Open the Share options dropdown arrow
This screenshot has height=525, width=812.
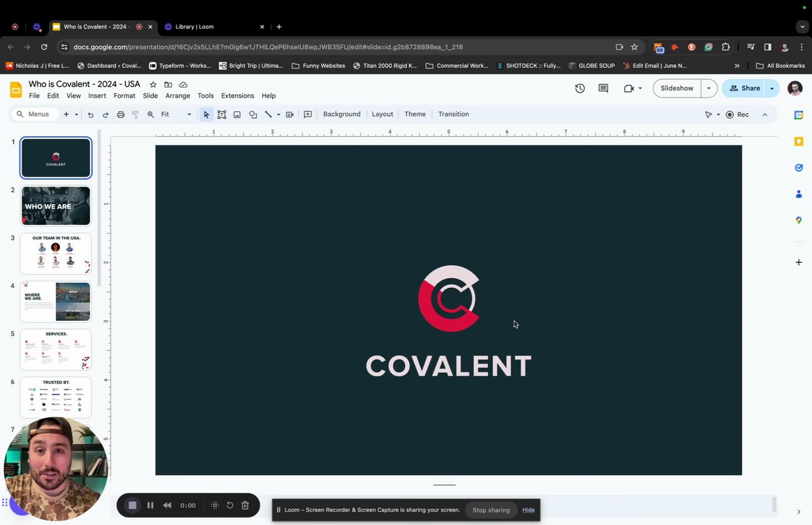(772, 89)
